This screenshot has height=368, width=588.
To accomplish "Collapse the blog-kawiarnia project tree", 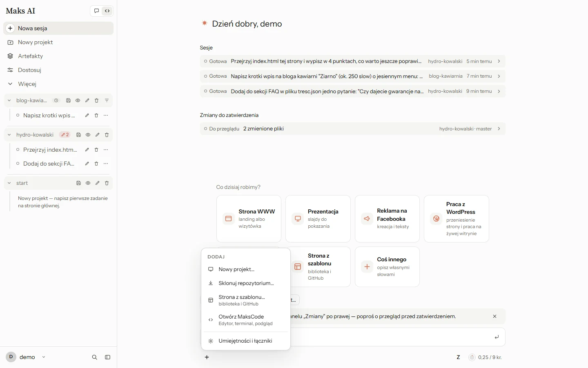I will pos(9,101).
